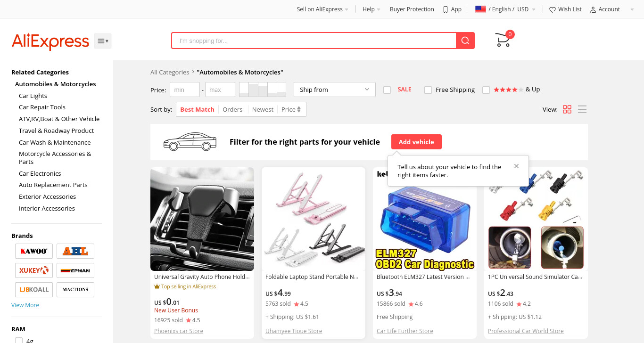
Task: Open View More brands link
Action: pos(25,305)
